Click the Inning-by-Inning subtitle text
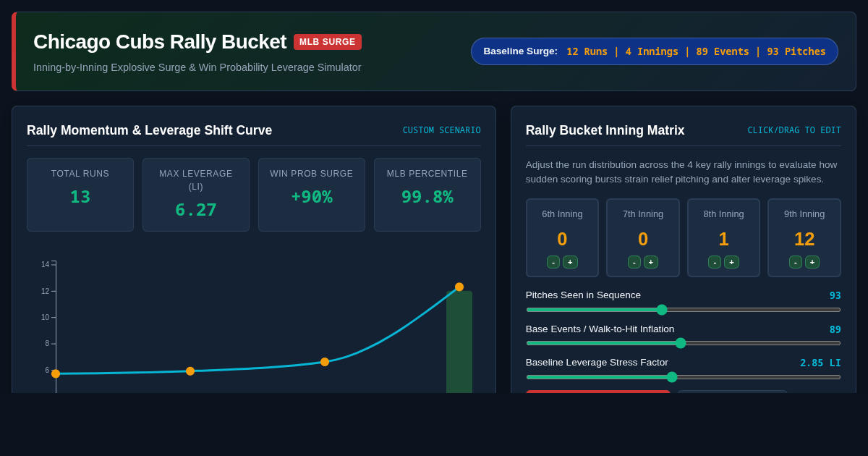The width and height of the screenshot is (868, 456). pyautogui.click(x=197, y=67)
